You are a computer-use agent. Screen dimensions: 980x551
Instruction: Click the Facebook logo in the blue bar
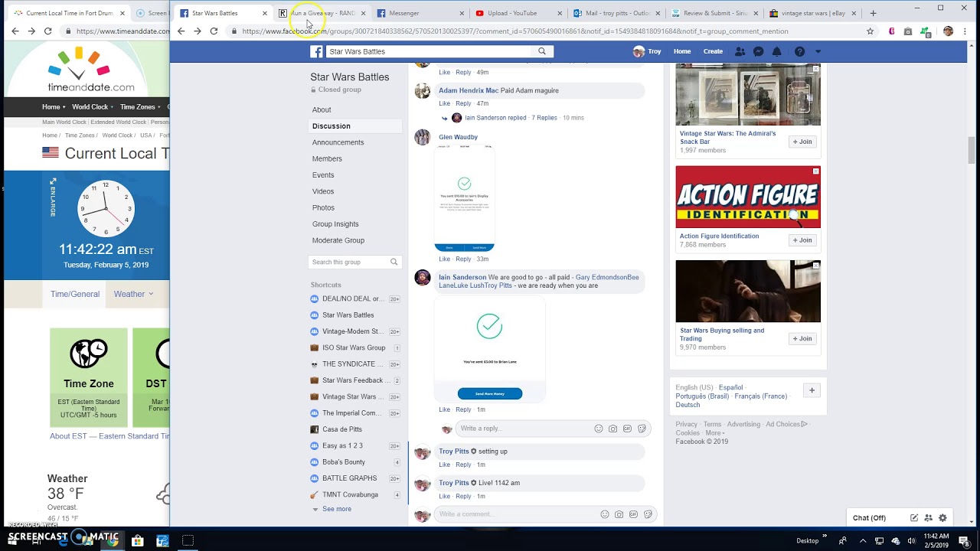(x=316, y=51)
